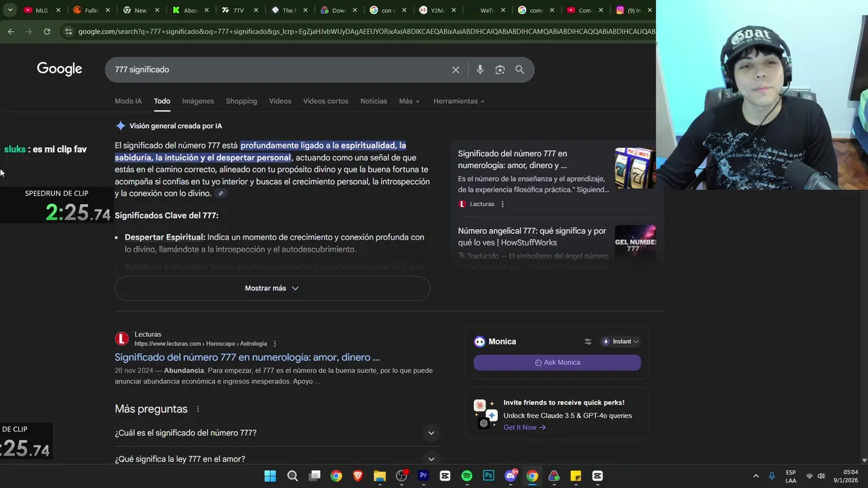Open Adobe Photoshop from taskbar
The height and width of the screenshot is (488, 868).
point(488,476)
